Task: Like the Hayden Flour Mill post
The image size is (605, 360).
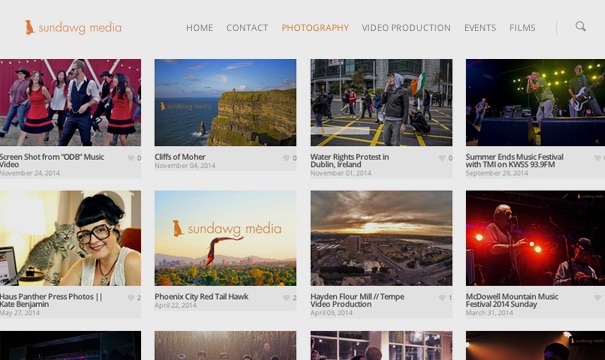Action: (442, 297)
